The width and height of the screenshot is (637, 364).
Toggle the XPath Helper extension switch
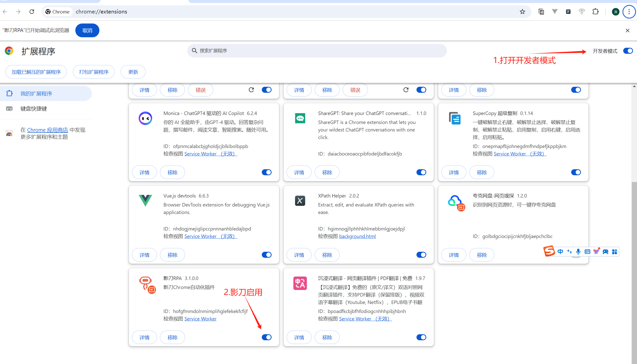click(x=421, y=255)
